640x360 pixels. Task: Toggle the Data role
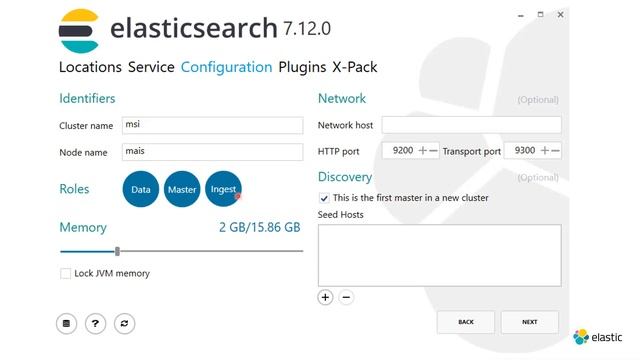pos(140,189)
